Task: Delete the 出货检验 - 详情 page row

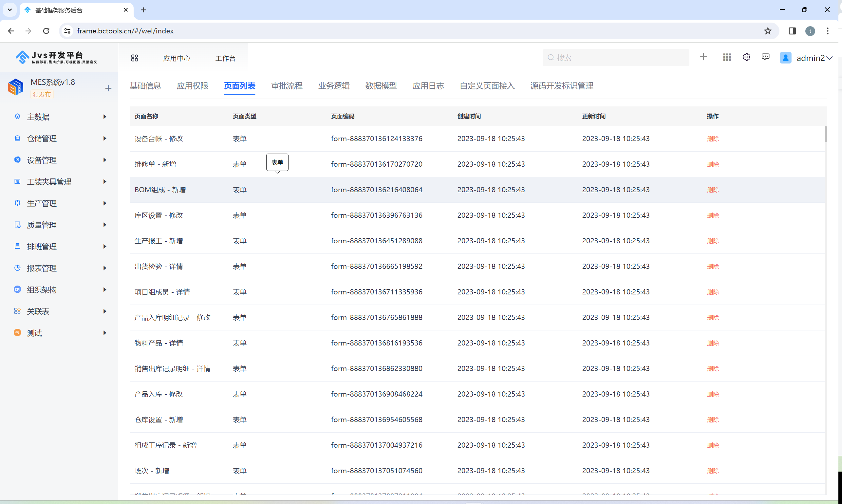Action: point(713,267)
